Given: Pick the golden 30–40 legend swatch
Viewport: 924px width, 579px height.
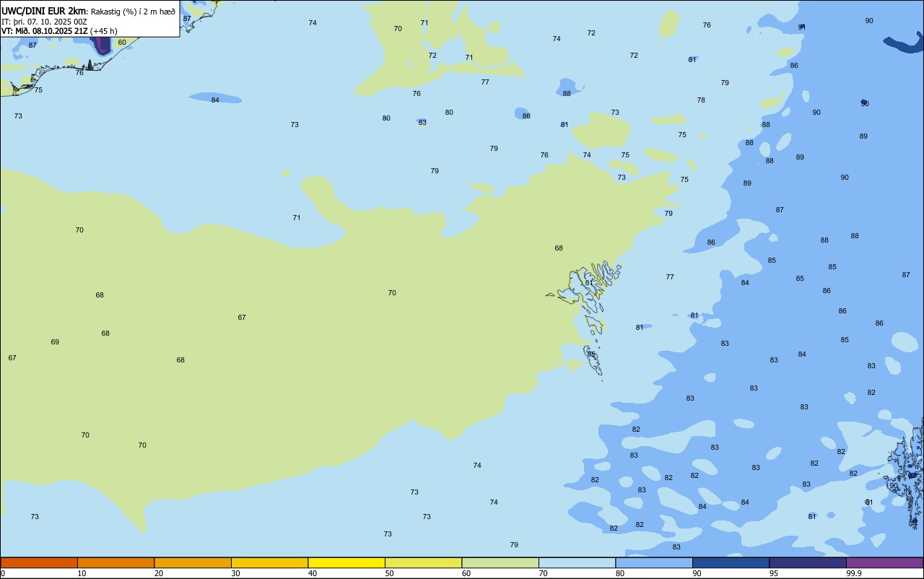Looking at the screenshot, I should pos(269,562).
